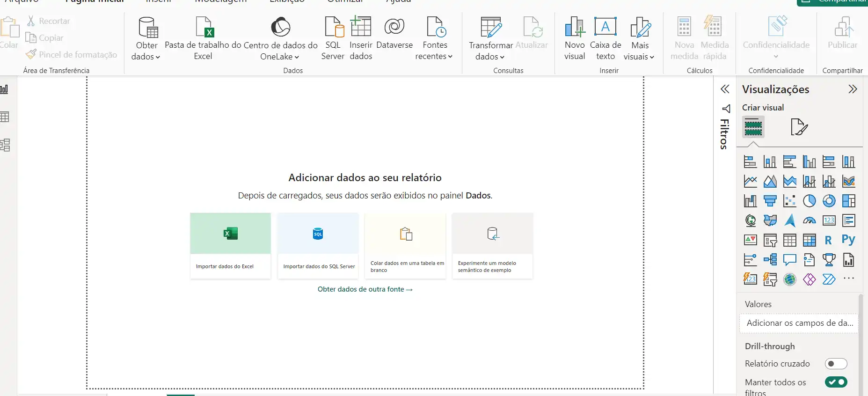Select the stacked column chart visual
The height and width of the screenshot is (396, 868).
pyautogui.click(x=770, y=162)
